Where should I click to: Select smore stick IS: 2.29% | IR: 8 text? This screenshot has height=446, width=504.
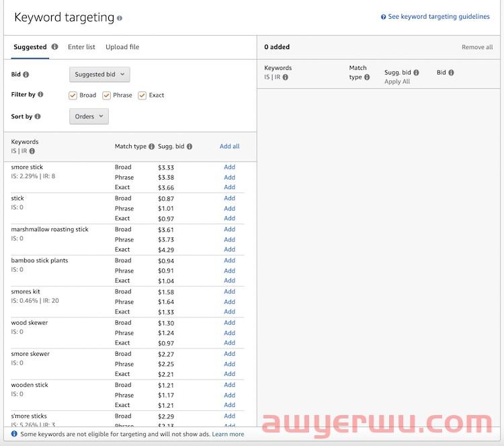click(x=33, y=176)
